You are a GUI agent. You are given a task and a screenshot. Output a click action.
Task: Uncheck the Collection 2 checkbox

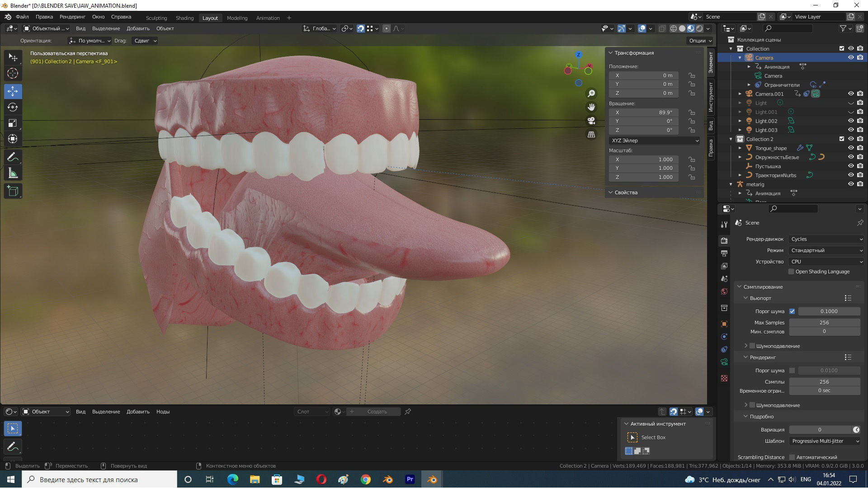(842, 139)
